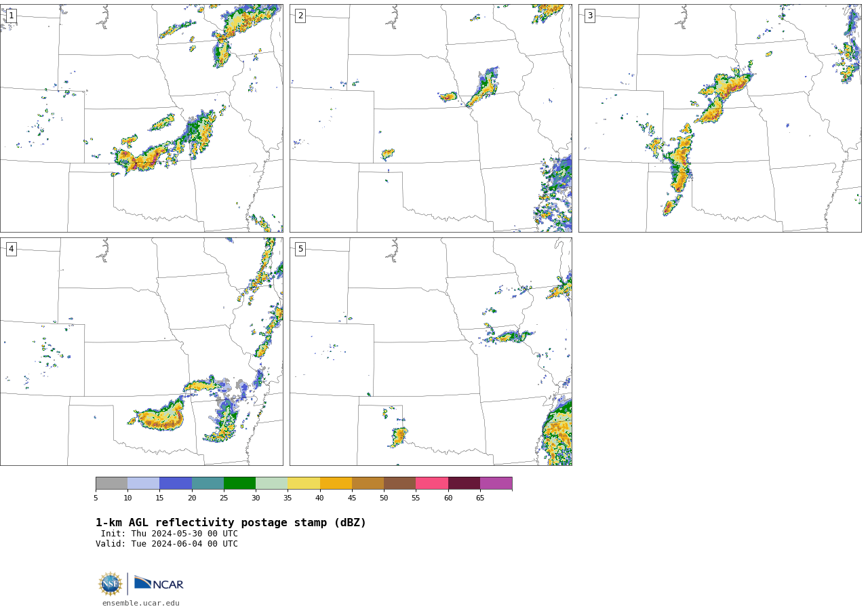
Task: Open ensemble member 3 reflectivity map
Action: click(x=720, y=118)
